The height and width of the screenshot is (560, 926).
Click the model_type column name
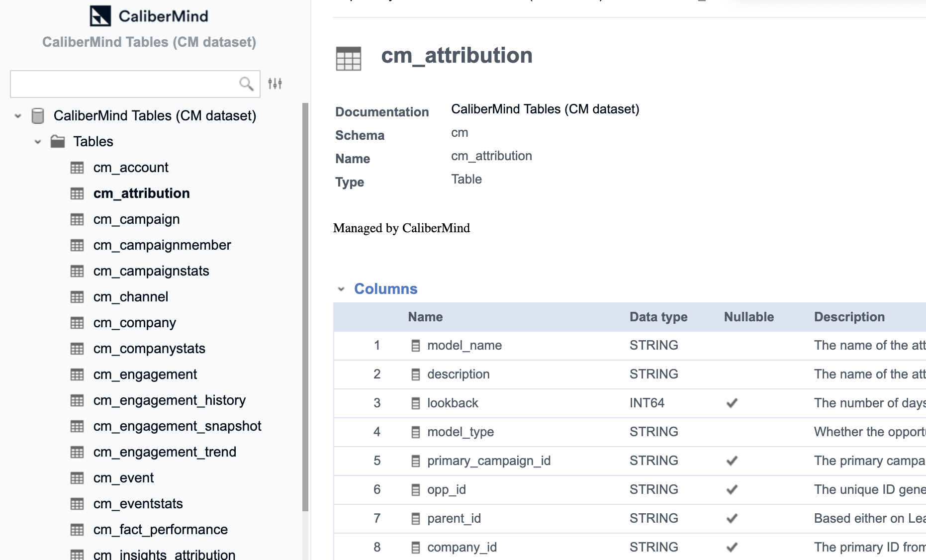tap(461, 432)
